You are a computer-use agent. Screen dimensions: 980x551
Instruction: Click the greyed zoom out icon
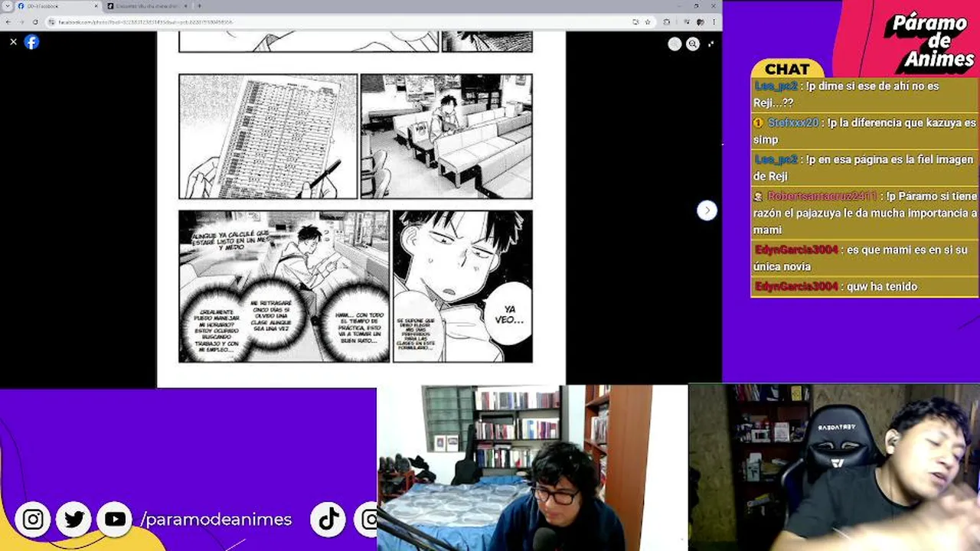point(675,44)
